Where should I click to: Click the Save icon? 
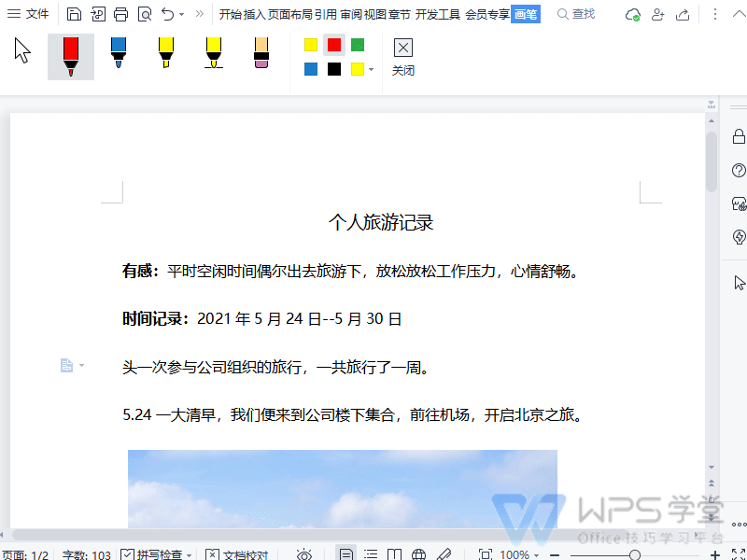pos(74,14)
